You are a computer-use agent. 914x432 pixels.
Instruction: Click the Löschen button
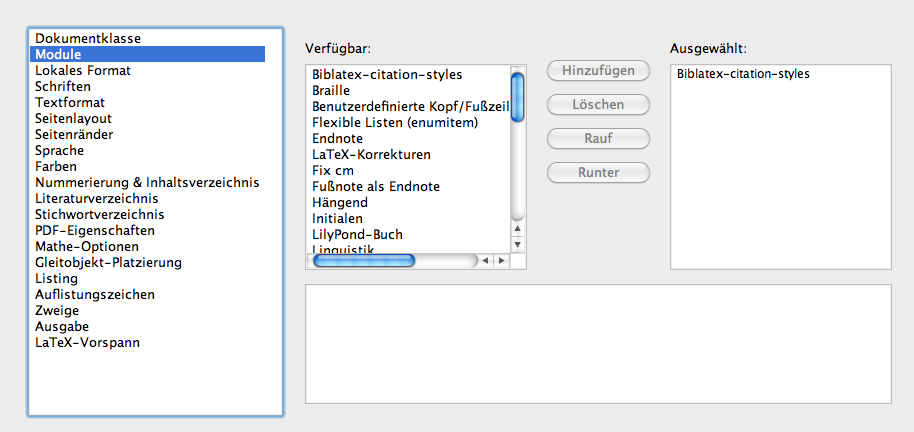click(598, 105)
